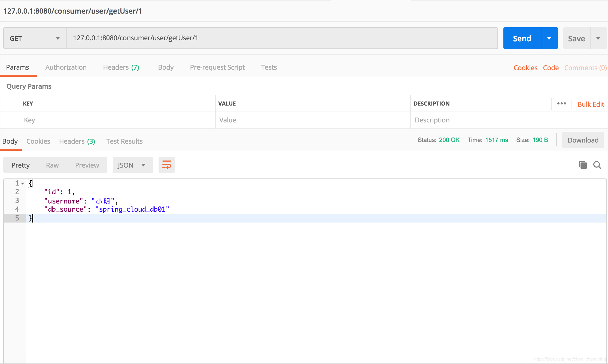The height and width of the screenshot is (364, 608).
Task: Open the GET method dropdown
Action: click(x=35, y=38)
